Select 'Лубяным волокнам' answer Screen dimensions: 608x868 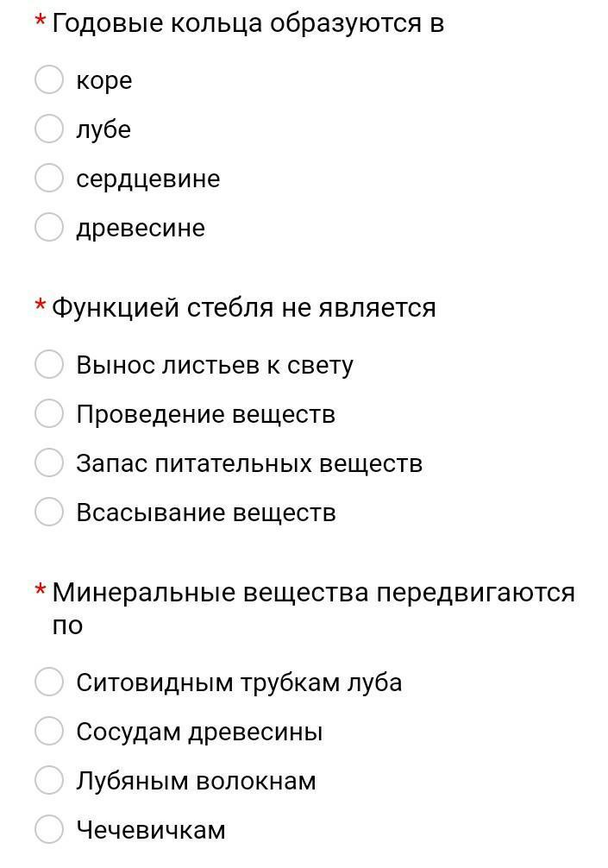[49, 780]
